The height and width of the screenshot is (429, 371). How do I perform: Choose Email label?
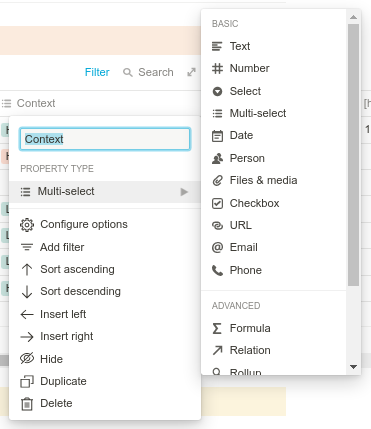(244, 247)
